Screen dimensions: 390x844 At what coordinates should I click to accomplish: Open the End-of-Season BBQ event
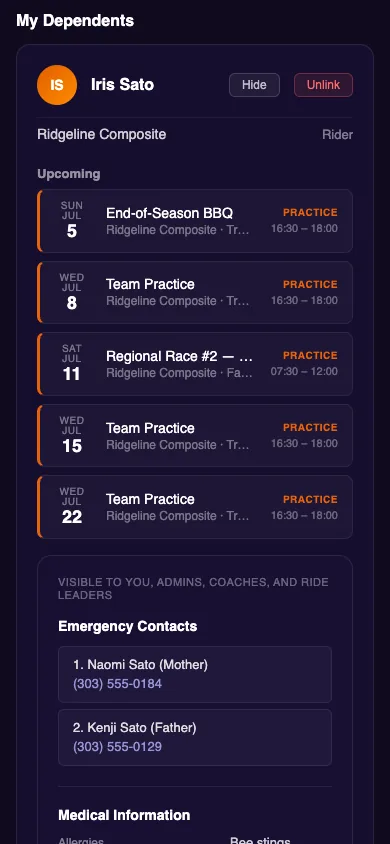pyautogui.click(x=195, y=221)
